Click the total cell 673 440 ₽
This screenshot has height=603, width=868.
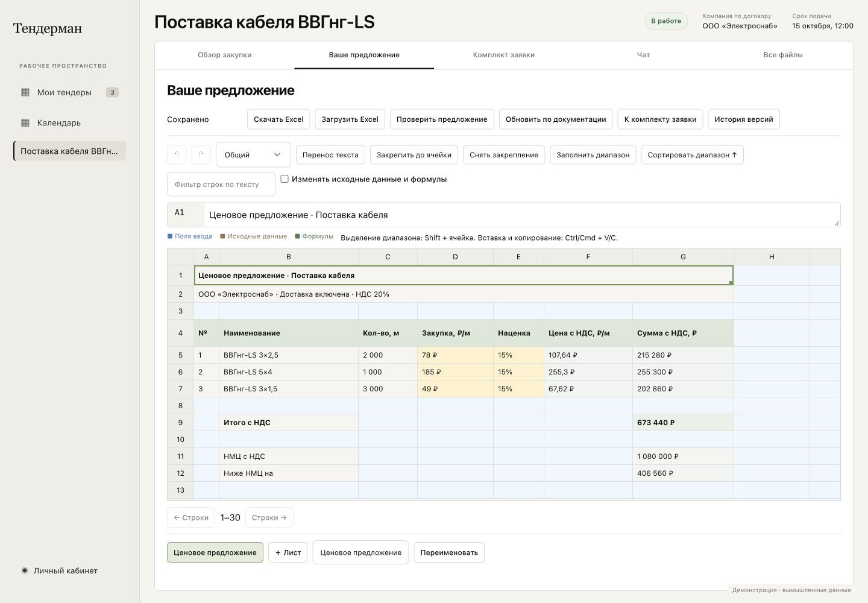point(683,423)
